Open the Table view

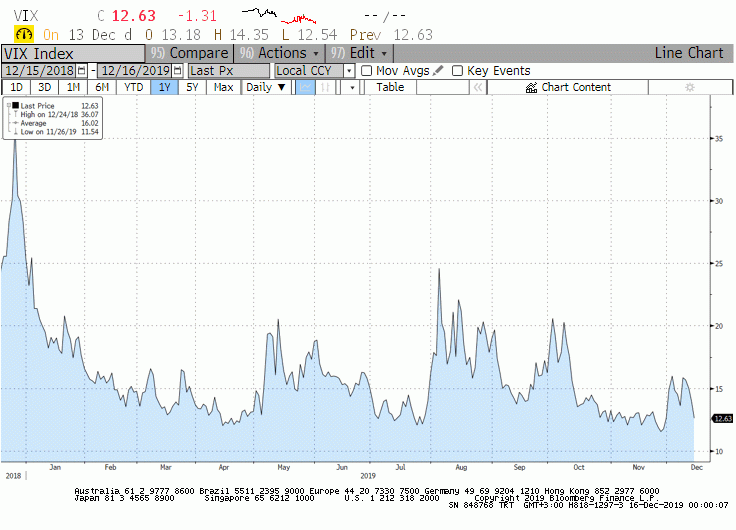(x=390, y=87)
